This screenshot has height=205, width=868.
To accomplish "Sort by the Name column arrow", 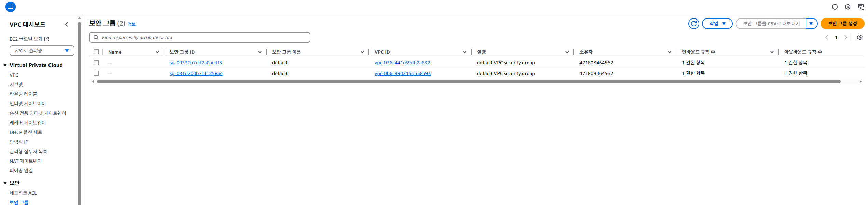I will tap(157, 52).
